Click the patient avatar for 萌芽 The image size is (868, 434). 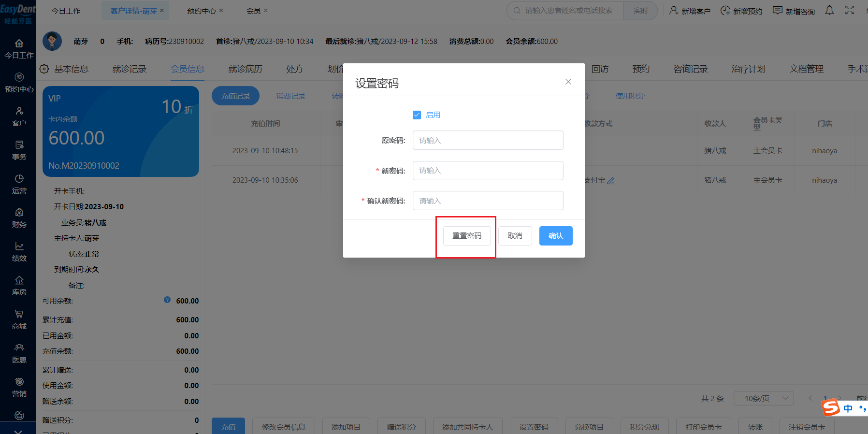[52, 41]
